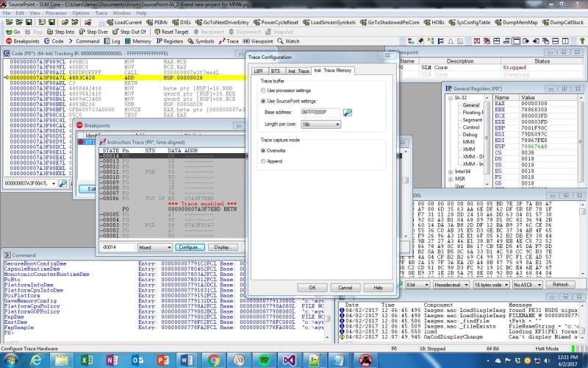Open Spotify from the taskbar
Screen dimensions: 588x368
tap(265, 361)
